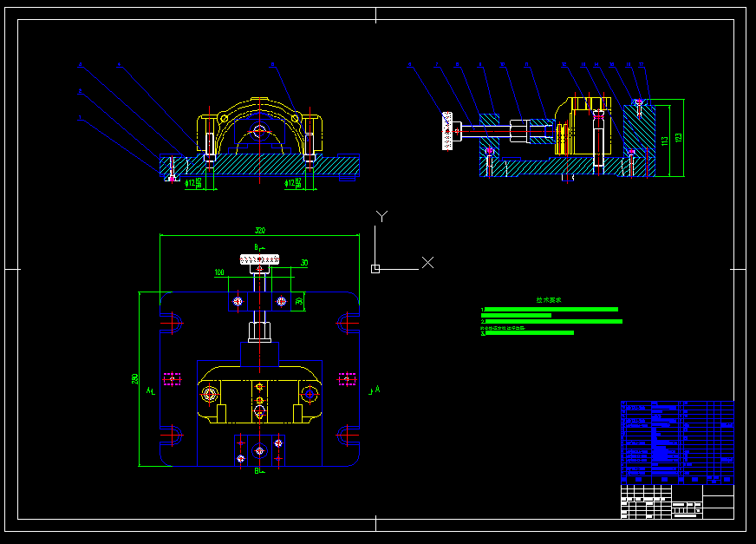Screen dimensions: 756x544
Task: Select the 123 vertical dimension in the section view
Action: click(679, 138)
